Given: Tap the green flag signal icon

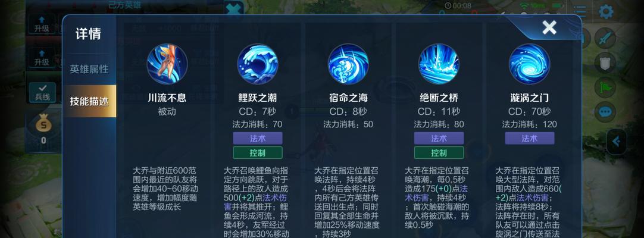Looking at the screenshot, I should (x=605, y=87).
